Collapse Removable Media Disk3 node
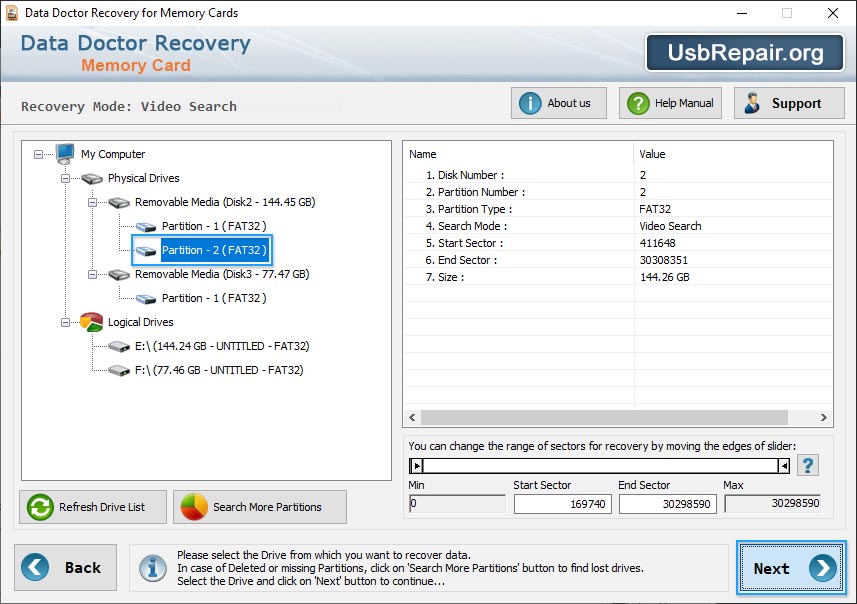Viewport: 857px width, 604px height. [92, 274]
